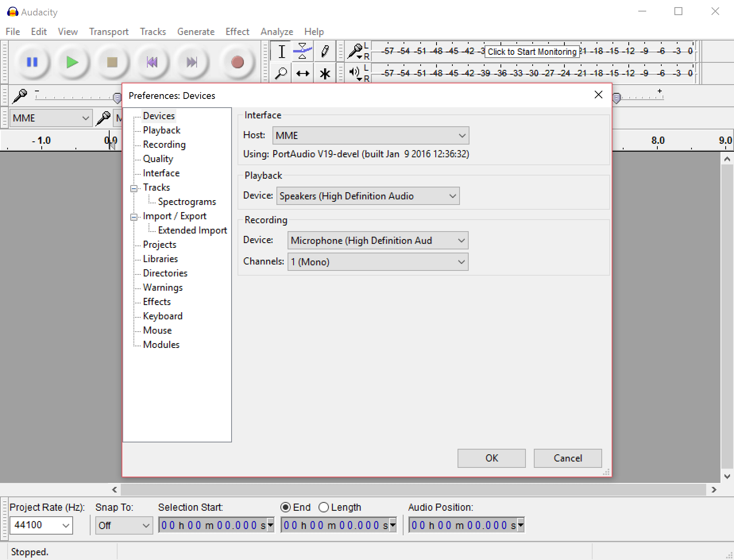The width and height of the screenshot is (734, 560).
Task: Click the recording volume slider thumb
Action: (x=117, y=97)
